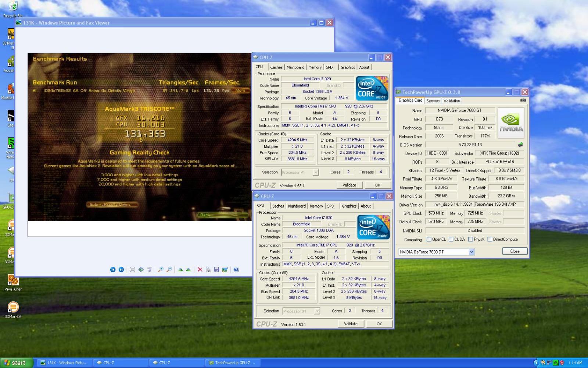Click the BIOS save chip icon in GPU-Z
This screenshot has width=588, height=368.
pos(520,145)
